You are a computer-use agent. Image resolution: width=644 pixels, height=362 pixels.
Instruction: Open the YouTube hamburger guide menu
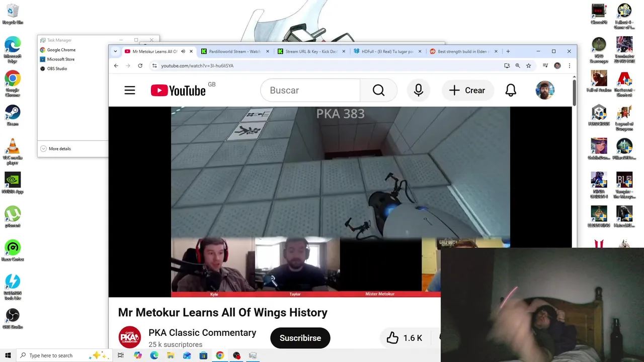[130, 90]
